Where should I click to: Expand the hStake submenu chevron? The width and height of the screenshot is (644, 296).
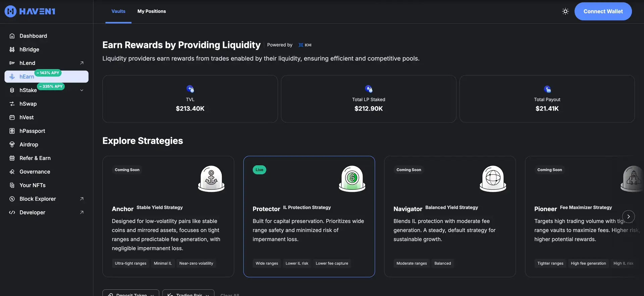[x=82, y=90]
